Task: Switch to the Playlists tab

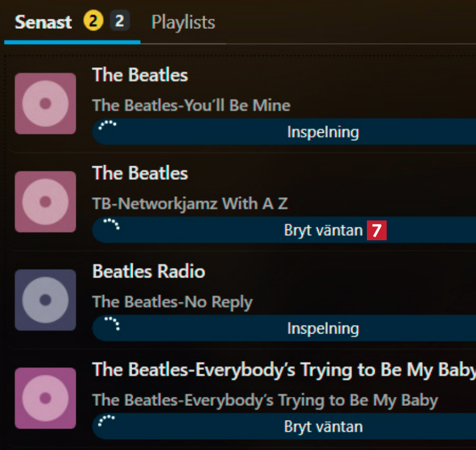Action: point(183,23)
